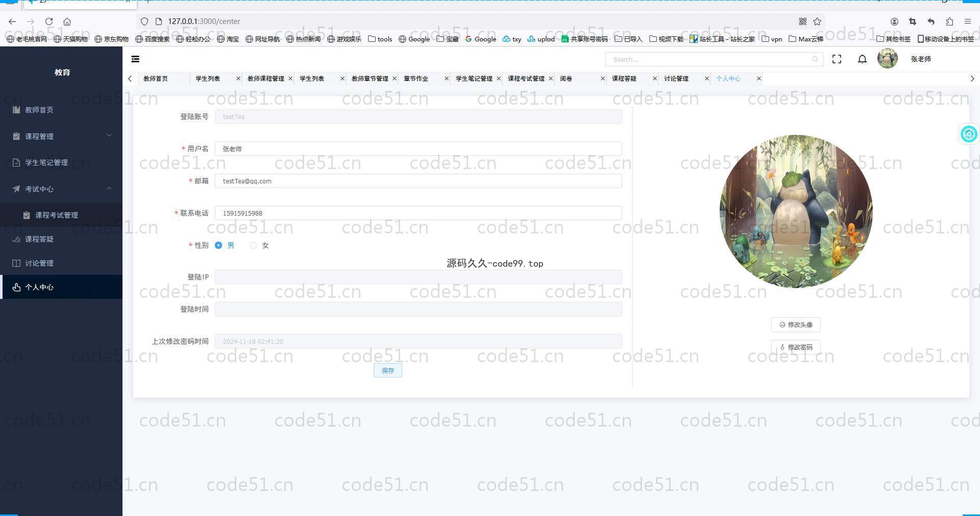Open the floating theme settings gear
Image resolution: width=980 pixels, height=516 pixels.
point(969,134)
